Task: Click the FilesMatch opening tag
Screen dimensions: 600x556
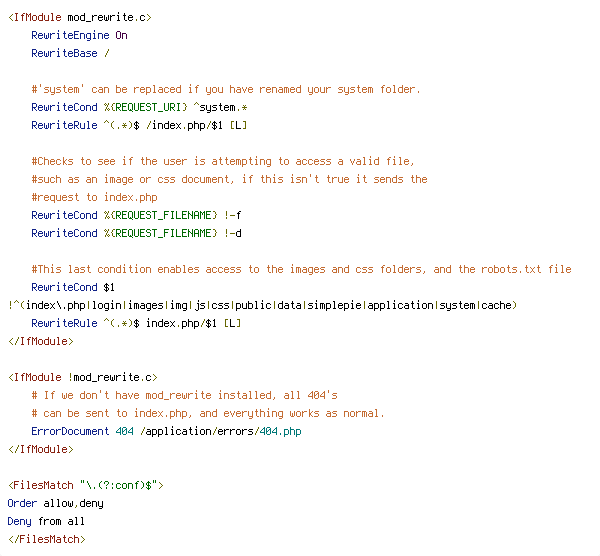Action: (x=86, y=485)
